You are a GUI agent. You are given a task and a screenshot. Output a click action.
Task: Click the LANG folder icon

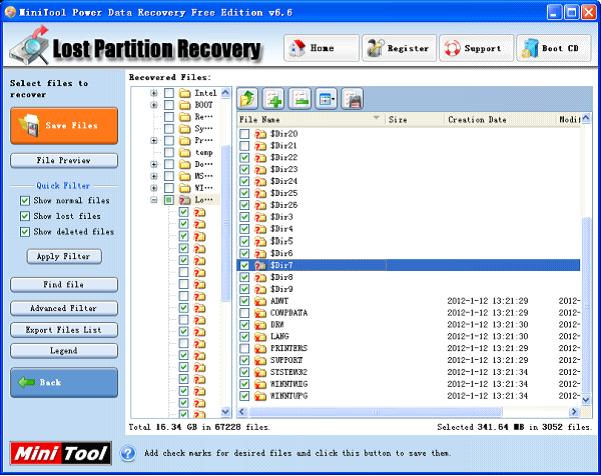click(261, 336)
